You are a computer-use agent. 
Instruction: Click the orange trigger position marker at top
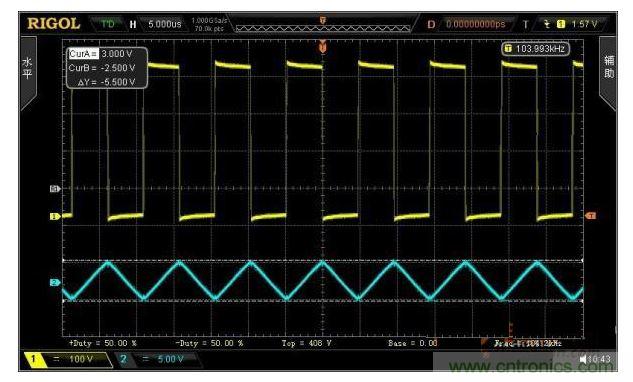point(323,47)
